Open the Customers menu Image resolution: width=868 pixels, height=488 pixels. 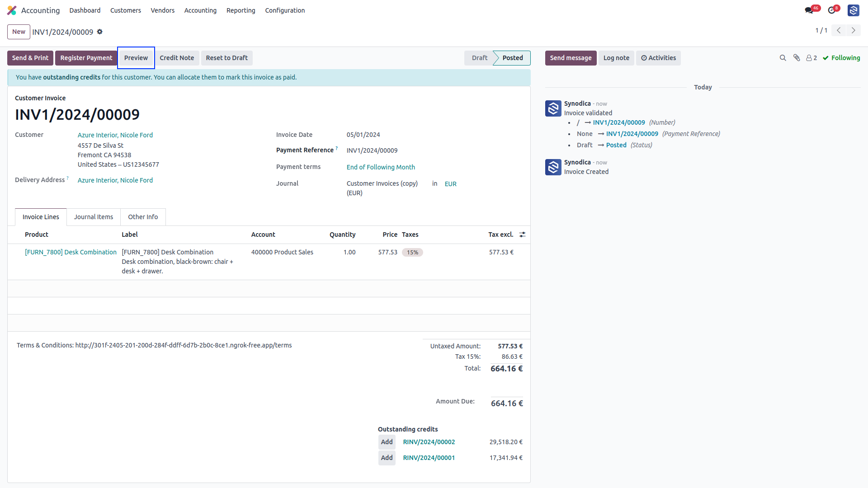point(126,10)
